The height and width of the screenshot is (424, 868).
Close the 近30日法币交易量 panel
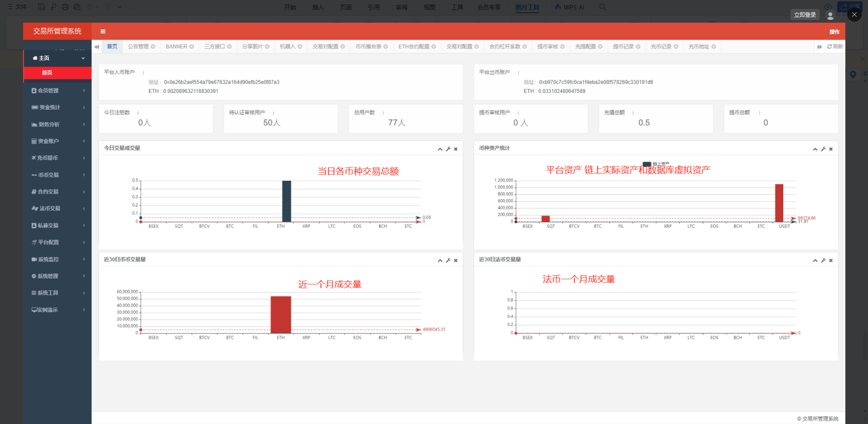click(831, 260)
